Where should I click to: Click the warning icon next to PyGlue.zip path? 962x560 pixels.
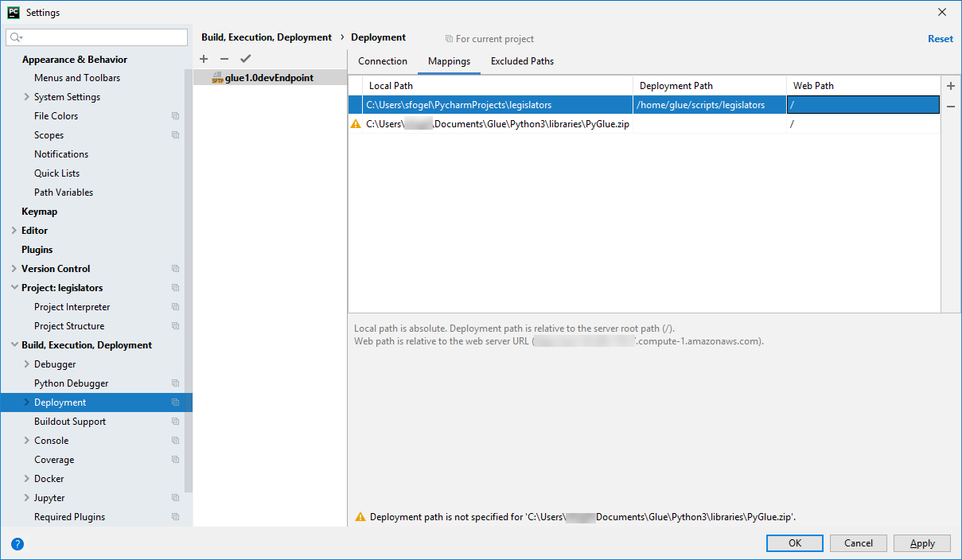355,123
